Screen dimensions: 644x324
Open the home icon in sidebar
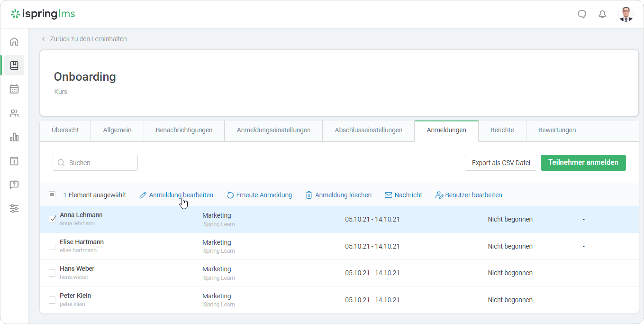pyautogui.click(x=14, y=42)
